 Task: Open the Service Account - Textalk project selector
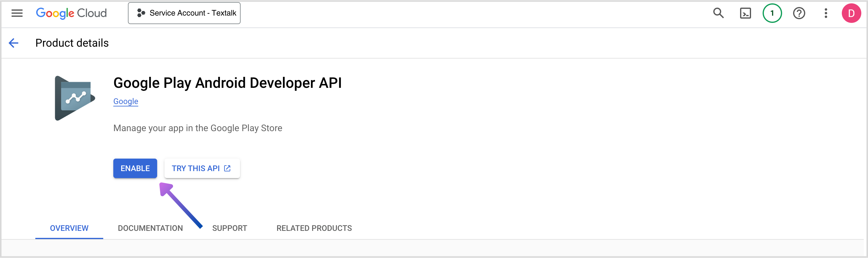coord(184,13)
